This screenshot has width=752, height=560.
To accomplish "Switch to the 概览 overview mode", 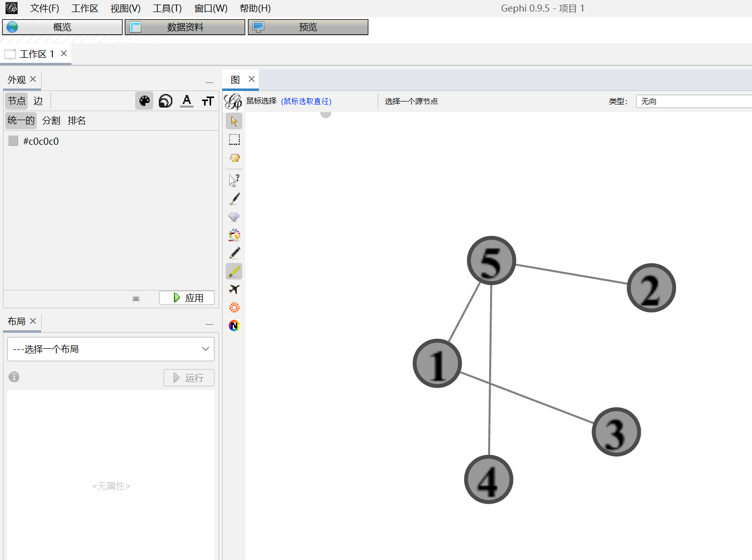I will 62,27.
